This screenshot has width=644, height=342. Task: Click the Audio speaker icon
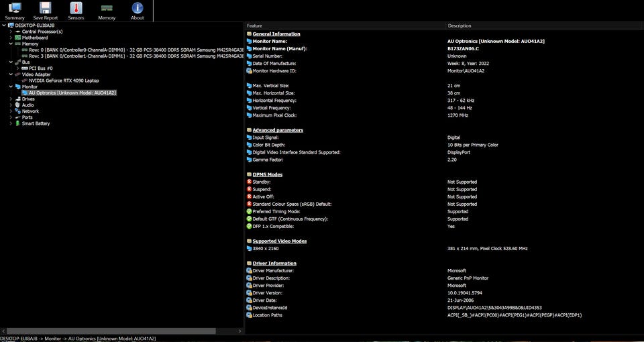point(17,105)
